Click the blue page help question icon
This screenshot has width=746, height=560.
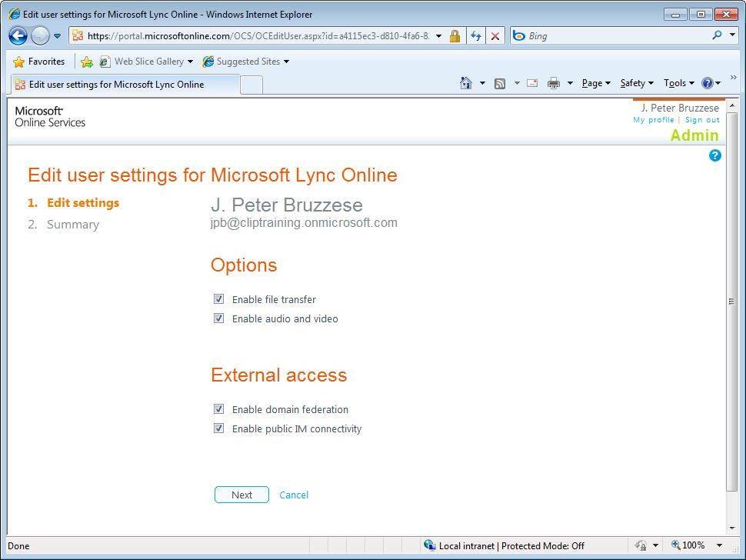[x=714, y=155]
